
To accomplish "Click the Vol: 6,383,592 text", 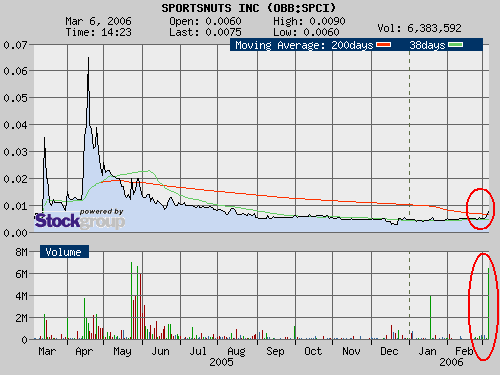I will pos(419,28).
